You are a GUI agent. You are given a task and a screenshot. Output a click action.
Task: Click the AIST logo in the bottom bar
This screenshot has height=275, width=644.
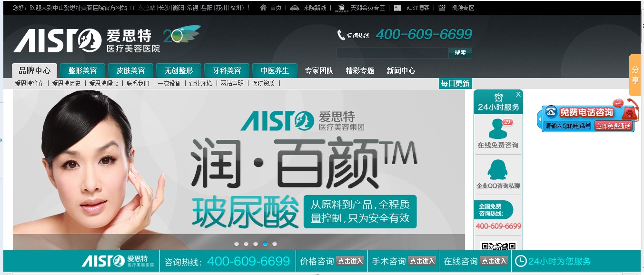point(118,261)
